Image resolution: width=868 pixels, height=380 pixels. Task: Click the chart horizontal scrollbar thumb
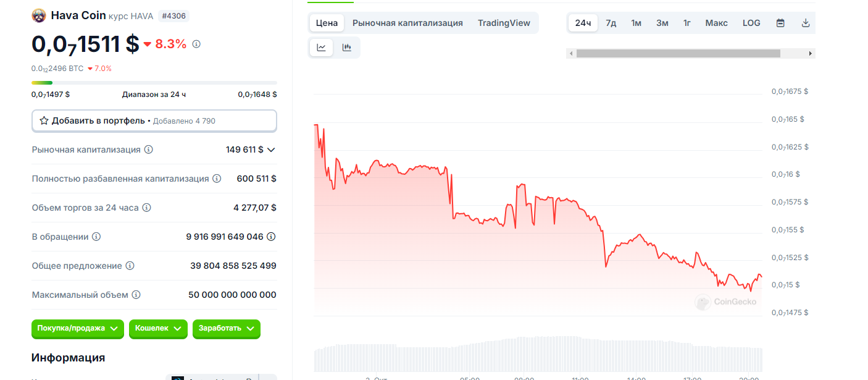678,54
